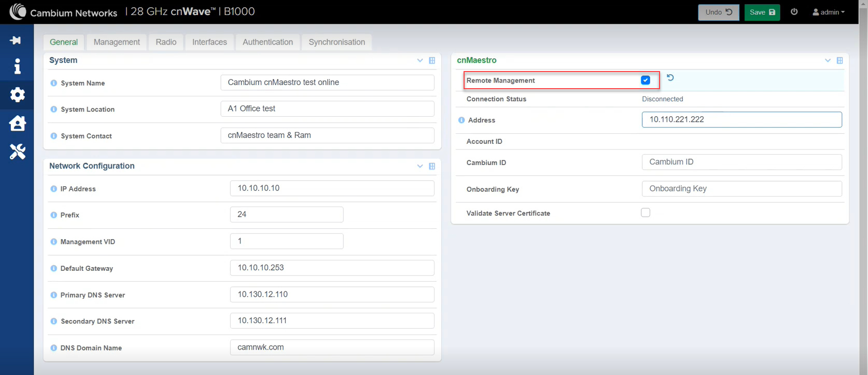Switch to the Interfaces tab
The width and height of the screenshot is (868, 375).
209,42
